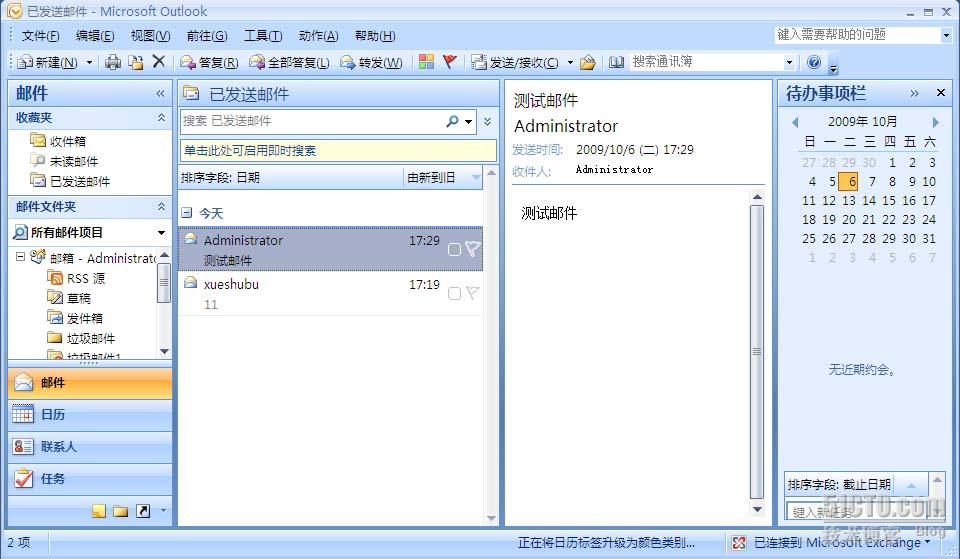The height and width of the screenshot is (559, 960).
Task: Collapse the Mailbox - Administrator tree node
Action: pos(20,257)
